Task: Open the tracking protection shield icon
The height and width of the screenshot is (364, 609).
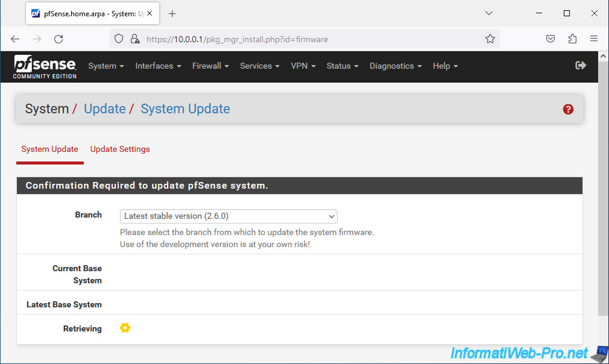Action: [x=119, y=39]
